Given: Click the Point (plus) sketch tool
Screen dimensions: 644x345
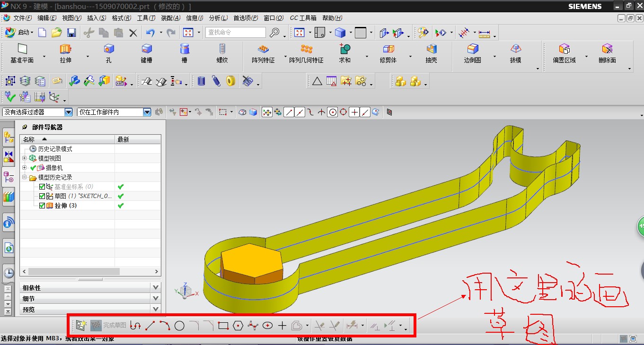Looking at the screenshot, I should 282,326.
